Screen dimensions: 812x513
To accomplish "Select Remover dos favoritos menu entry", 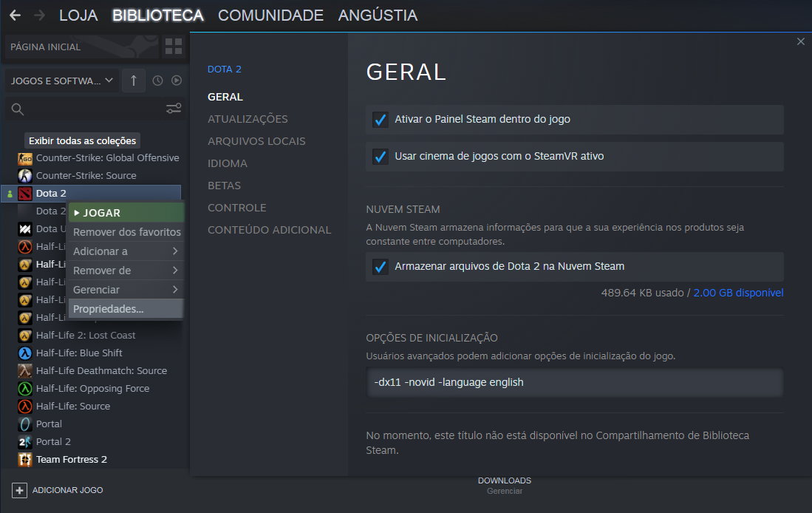I will (x=126, y=232).
